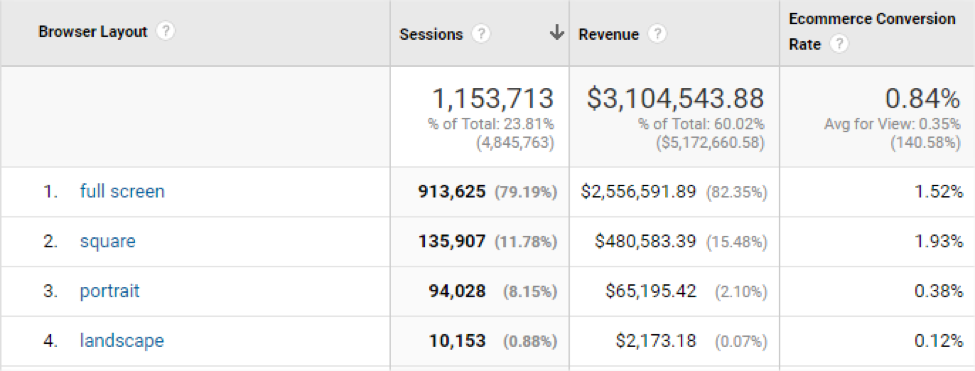
Task: Open the full screen browser layout link
Action: (x=122, y=191)
